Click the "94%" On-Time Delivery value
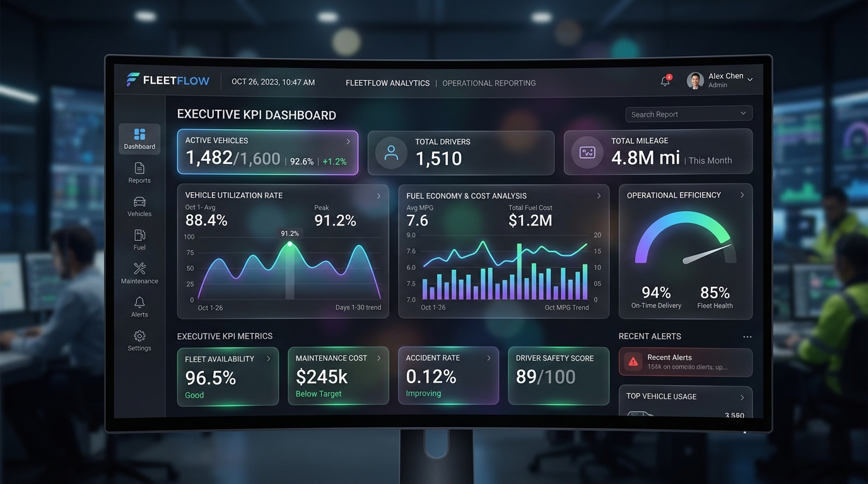 [656, 292]
